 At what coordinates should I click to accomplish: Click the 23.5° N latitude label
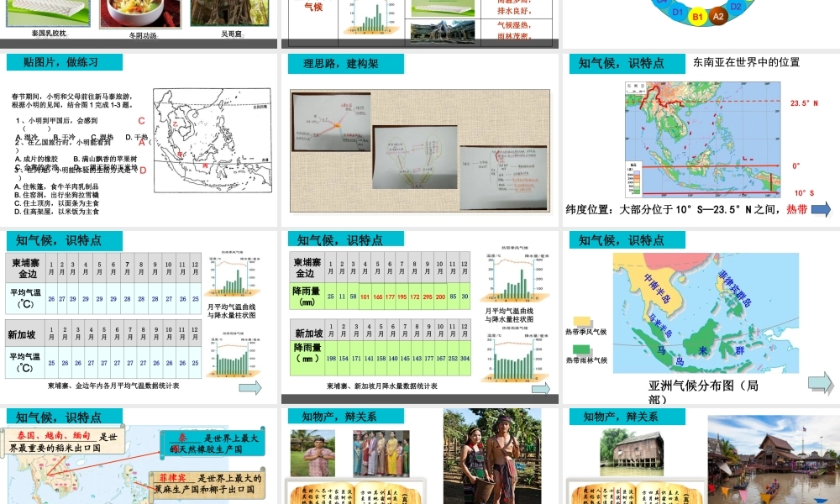(804, 103)
